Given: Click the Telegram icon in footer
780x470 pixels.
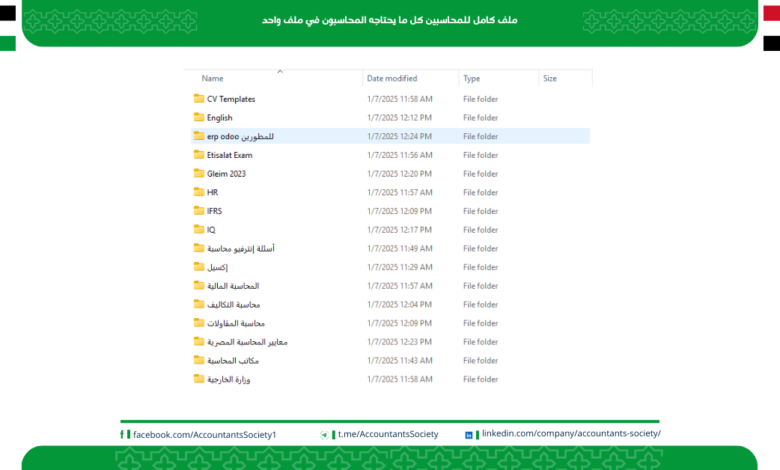Looking at the screenshot, I should click(x=325, y=435).
